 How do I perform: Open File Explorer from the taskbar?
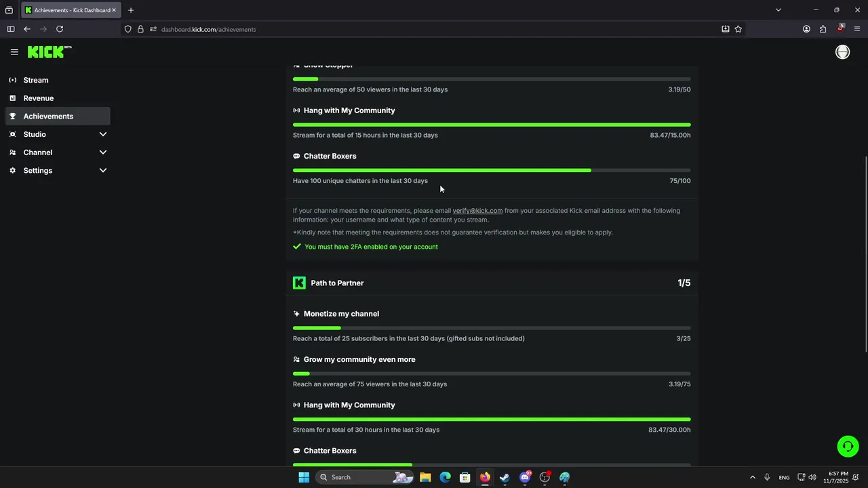coord(425,477)
